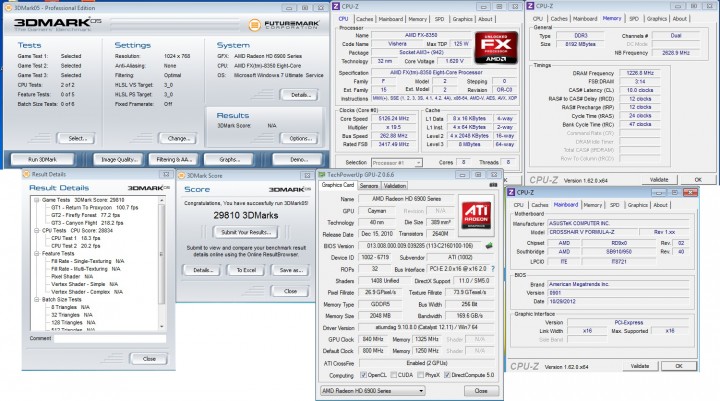Viewport: 720px width, 401px height.
Task: Select the Graphics Card tab in GPU-Z
Action: [338, 185]
